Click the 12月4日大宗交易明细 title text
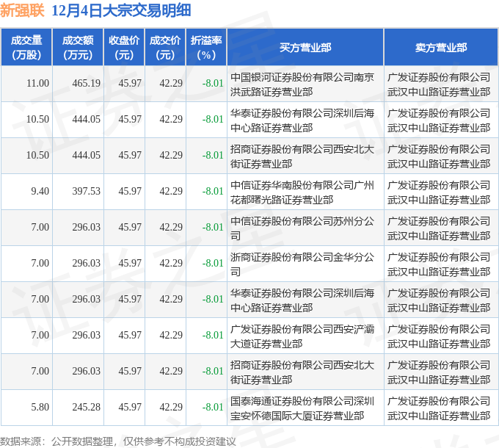Viewport: 499px width, 448px height. (121, 10)
